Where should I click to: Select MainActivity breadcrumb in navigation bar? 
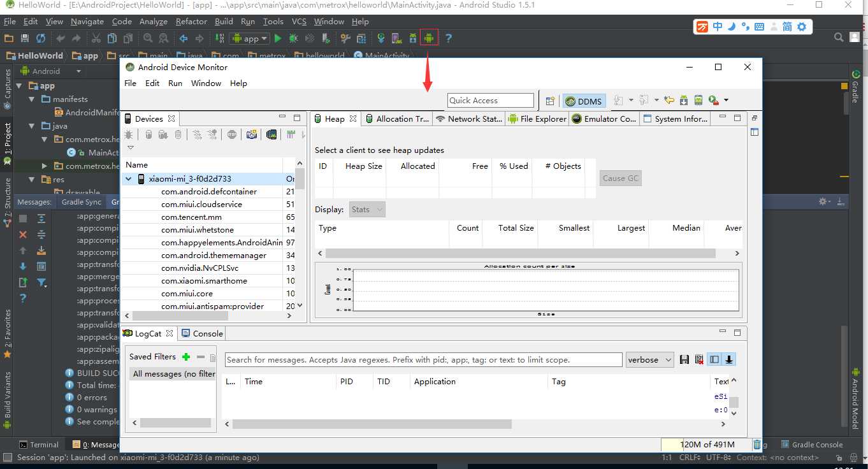(x=381, y=56)
